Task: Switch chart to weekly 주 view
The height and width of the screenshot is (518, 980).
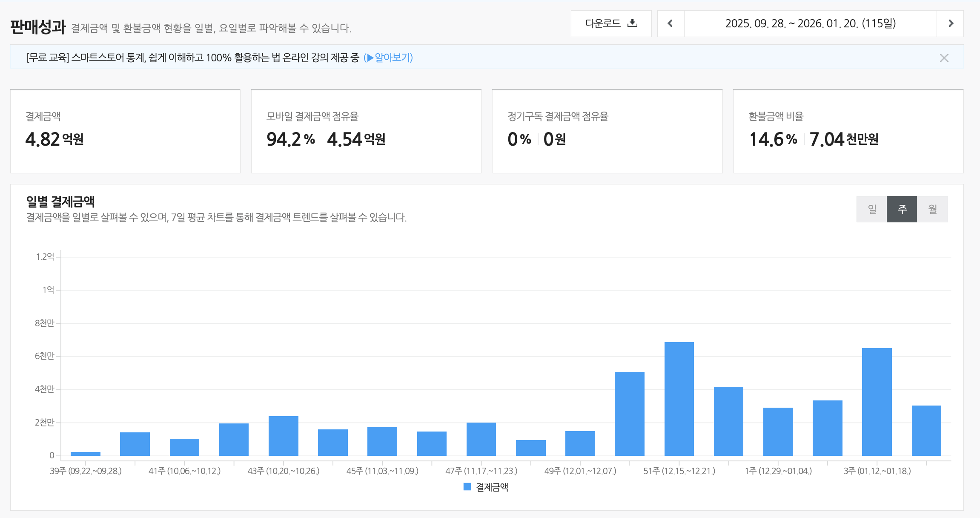Action: [902, 209]
